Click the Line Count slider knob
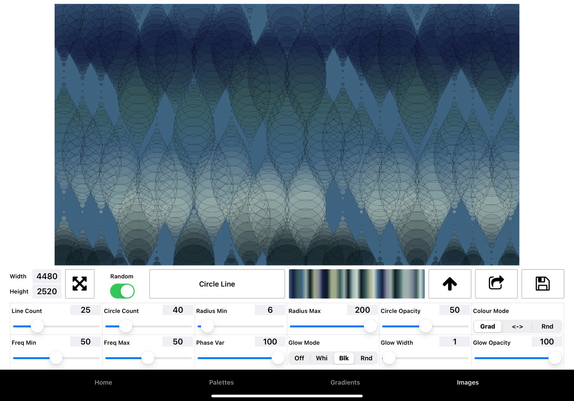This screenshot has width=574, height=401. [x=37, y=326]
